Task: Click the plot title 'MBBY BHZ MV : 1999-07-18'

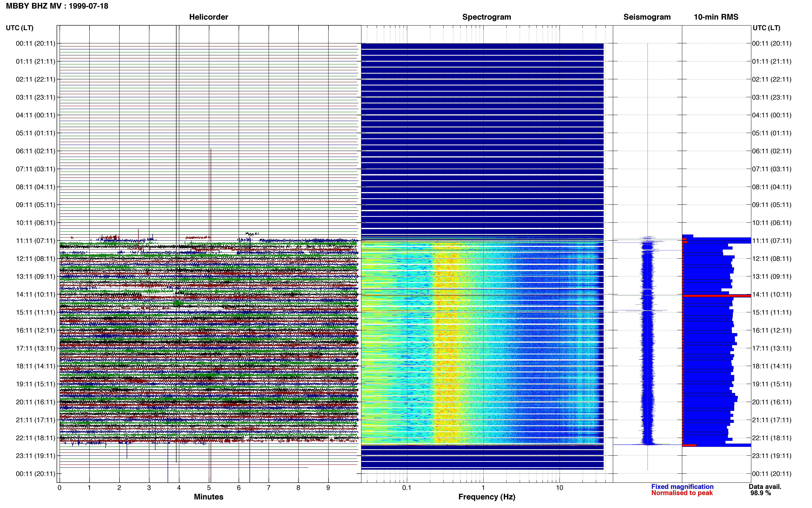Action: tap(57, 6)
